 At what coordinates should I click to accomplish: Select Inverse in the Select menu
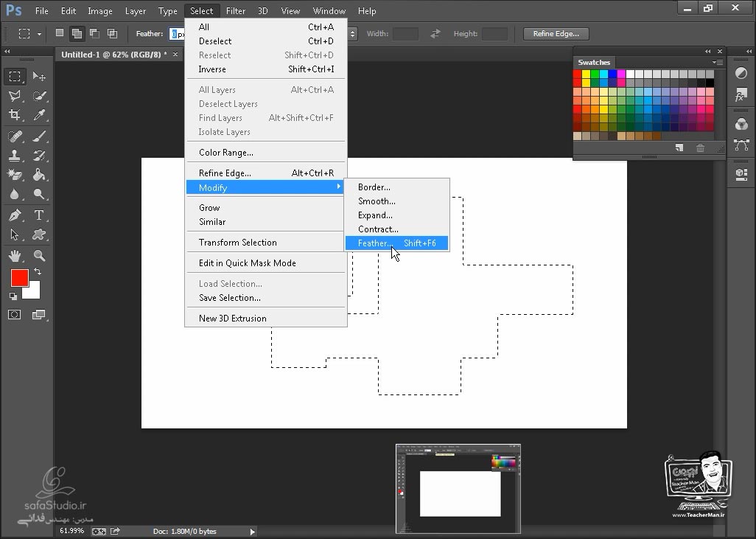pyautogui.click(x=266, y=69)
